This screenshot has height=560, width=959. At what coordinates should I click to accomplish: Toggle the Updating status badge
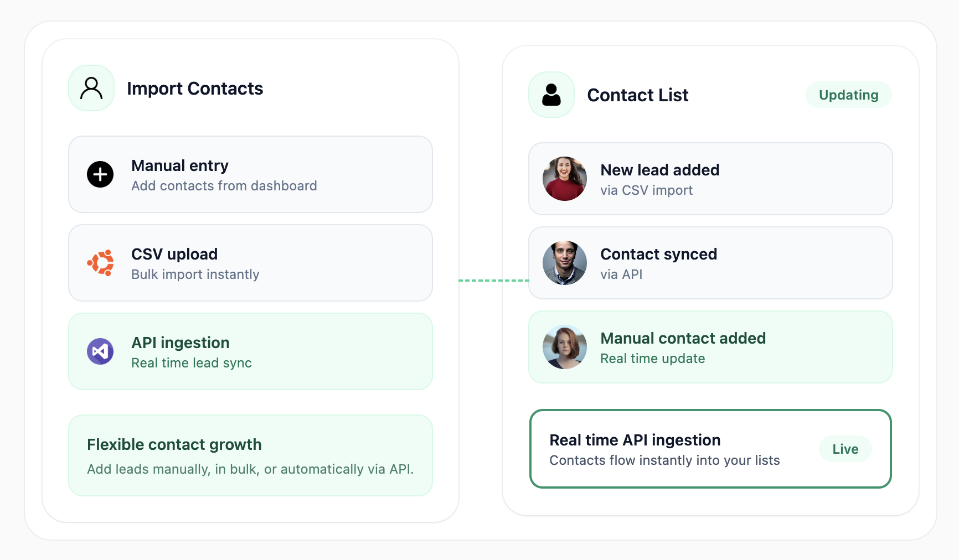tap(848, 95)
